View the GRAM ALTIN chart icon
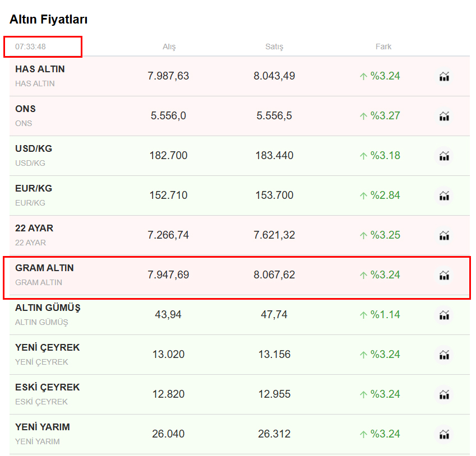The image size is (476, 456). (x=444, y=276)
